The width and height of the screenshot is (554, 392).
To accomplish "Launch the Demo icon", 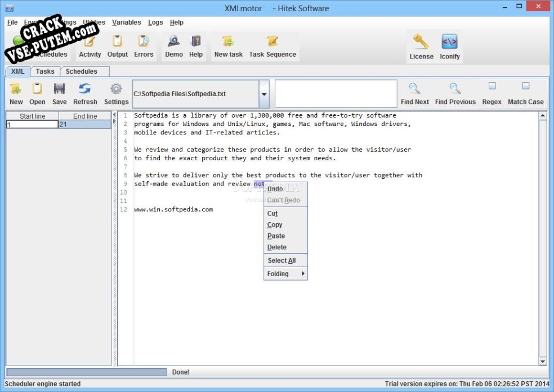I will (x=174, y=46).
